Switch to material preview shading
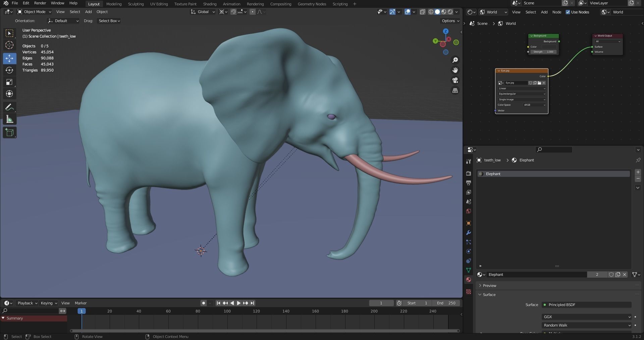The width and height of the screenshot is (644, 340). [x=444, y=12]
